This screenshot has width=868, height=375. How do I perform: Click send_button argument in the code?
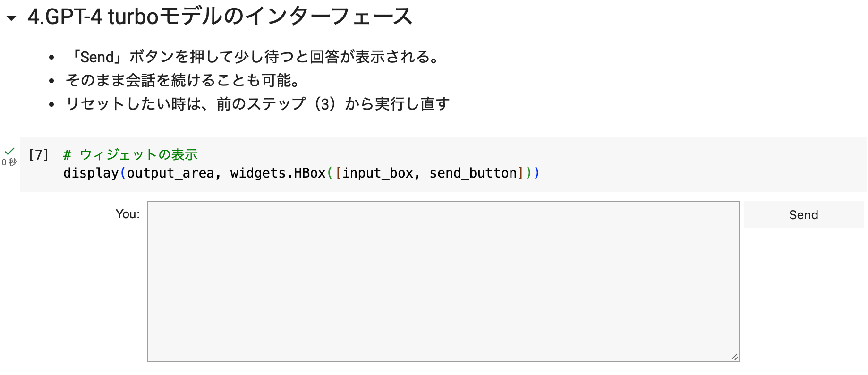pyautogui.click(x=473, y=173)
